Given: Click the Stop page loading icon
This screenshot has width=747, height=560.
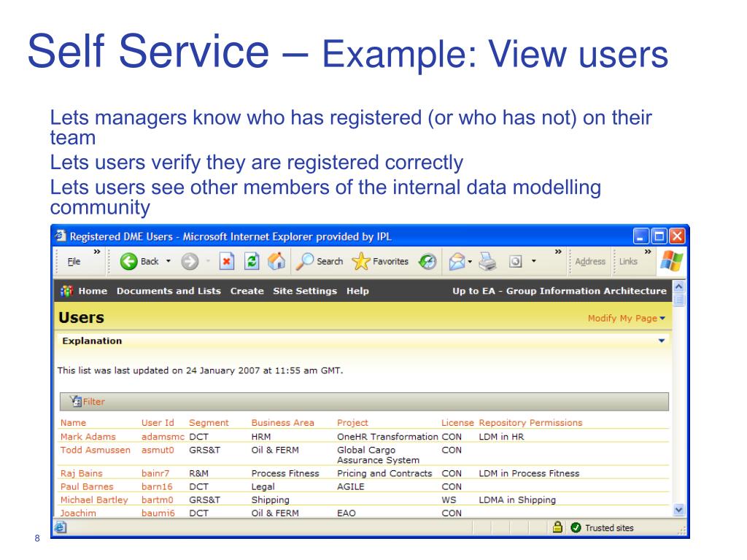Looking at the screenshot, I should click(x=227, y=262).
